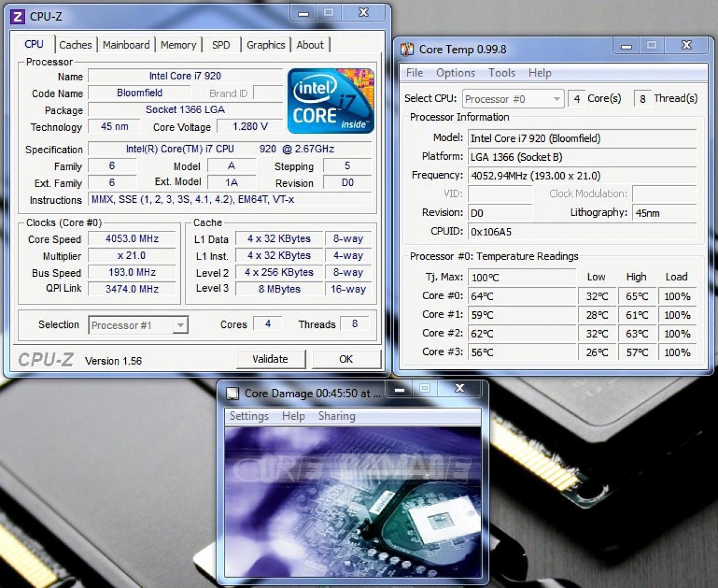The height and width of the screenshot is (588, 718).
Task: Open the Mainboard tab in CPU-Z
Action: (126, 45)
